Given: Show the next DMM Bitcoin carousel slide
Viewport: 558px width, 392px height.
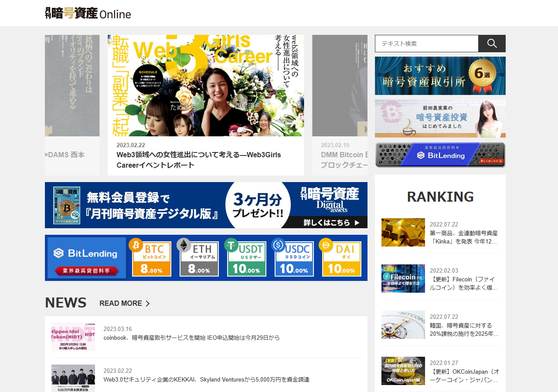Looking at the screenshot, I should (340, 105).
